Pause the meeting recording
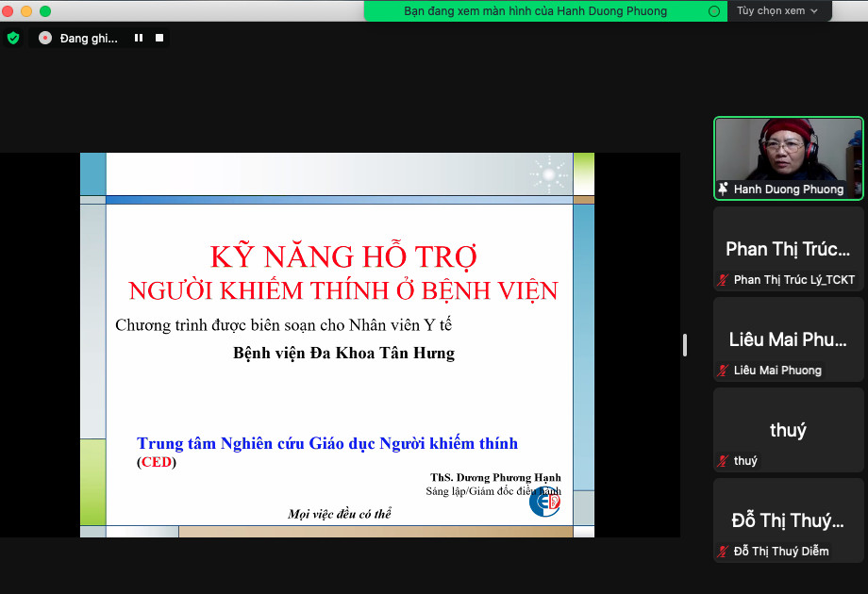 pos(139,38)
